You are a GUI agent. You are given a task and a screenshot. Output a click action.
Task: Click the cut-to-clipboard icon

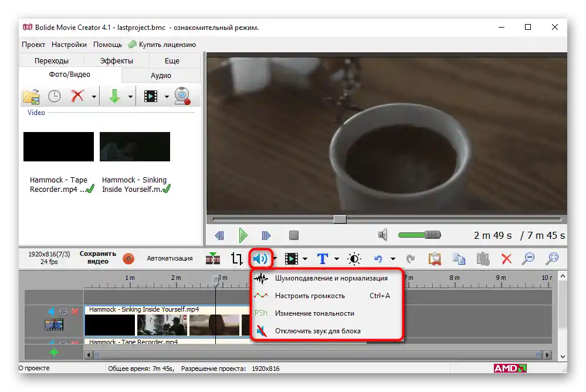[435, 258]
